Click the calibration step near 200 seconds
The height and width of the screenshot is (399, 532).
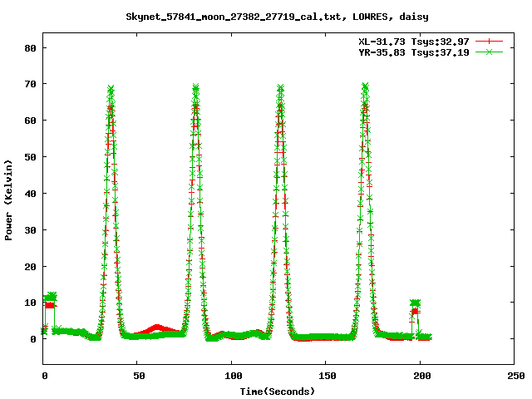click(416, 307)
